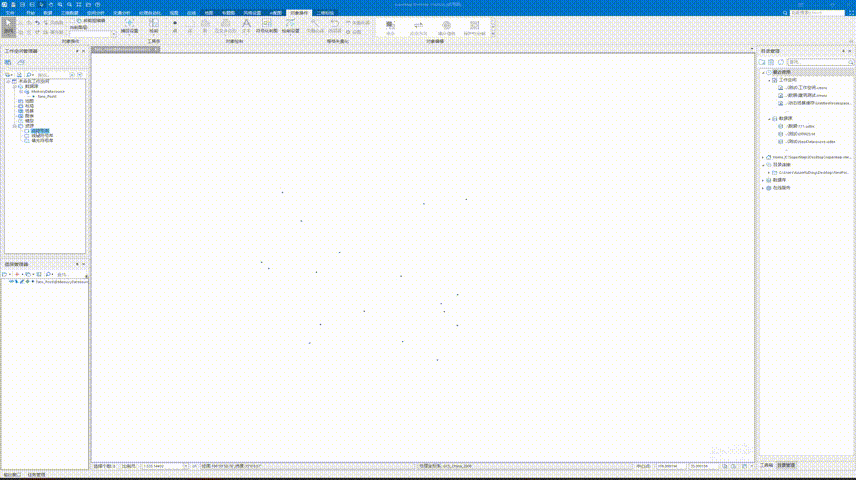Switch to the 地图 ribbon tab
Viewport: 856px width, 480px height.
[209, 13]
